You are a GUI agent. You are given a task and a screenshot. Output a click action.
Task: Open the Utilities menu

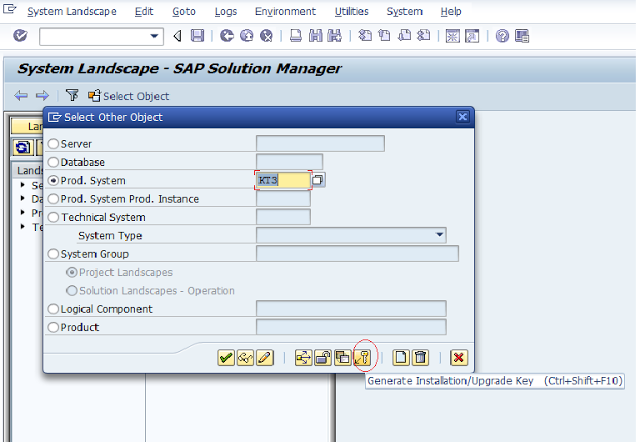(x=351, y=11)
